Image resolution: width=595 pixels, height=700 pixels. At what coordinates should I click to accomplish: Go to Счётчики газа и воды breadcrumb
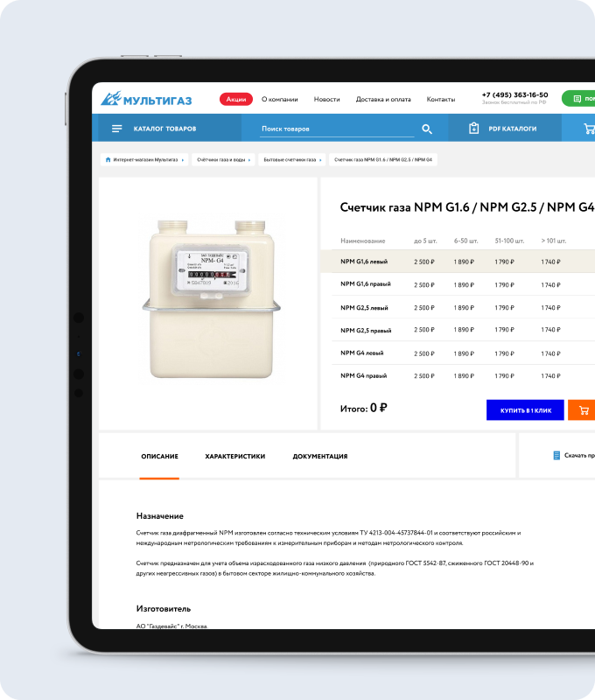click(221, 160)
